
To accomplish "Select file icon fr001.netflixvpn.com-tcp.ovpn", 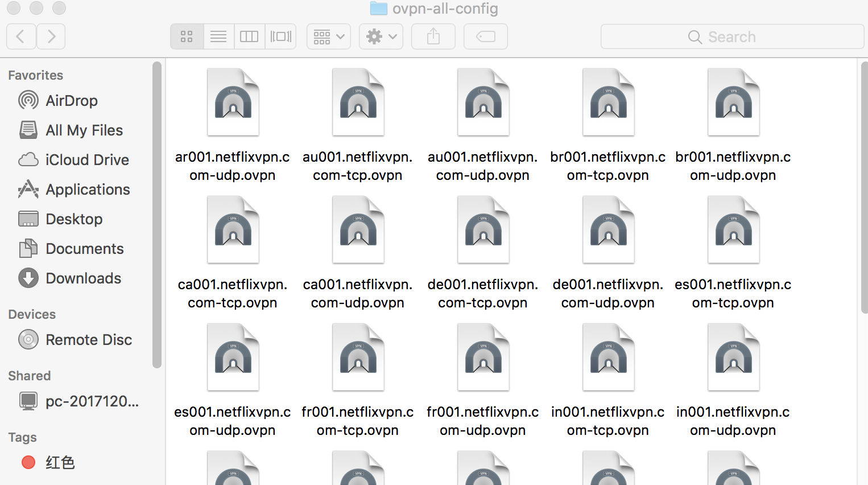I will (358, 357).
